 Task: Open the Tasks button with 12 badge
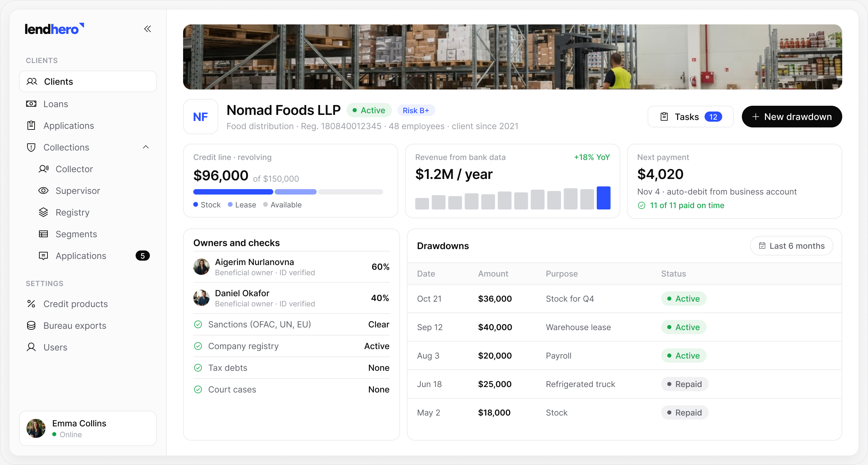690,117
